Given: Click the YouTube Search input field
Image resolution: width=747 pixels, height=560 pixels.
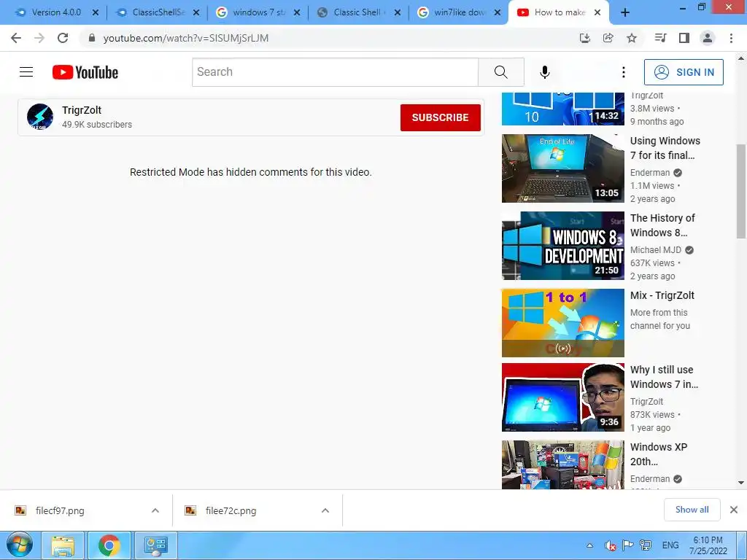Looking at the screenshot, I should [x=335, y=72].
